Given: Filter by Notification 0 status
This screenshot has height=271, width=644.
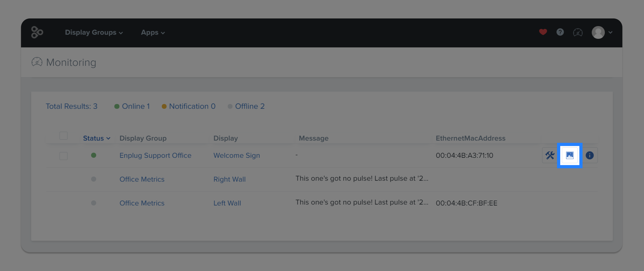Looking at the screenshot, I should click(x=189, y=106).
